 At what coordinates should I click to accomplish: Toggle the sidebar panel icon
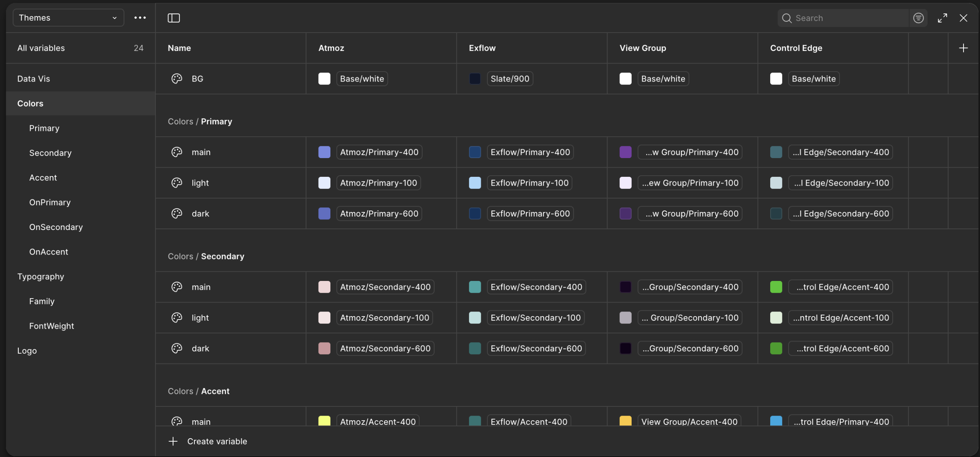click(174, 18)
